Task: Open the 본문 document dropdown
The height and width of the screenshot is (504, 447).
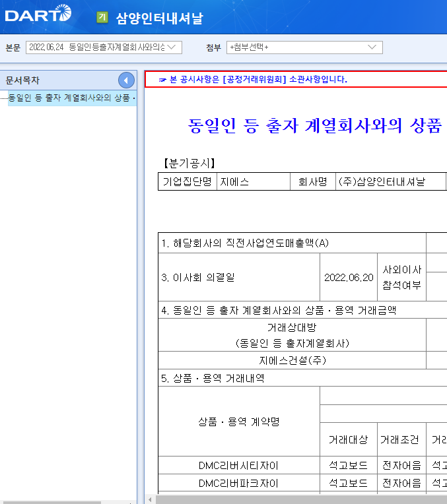Action: (104, 47)
